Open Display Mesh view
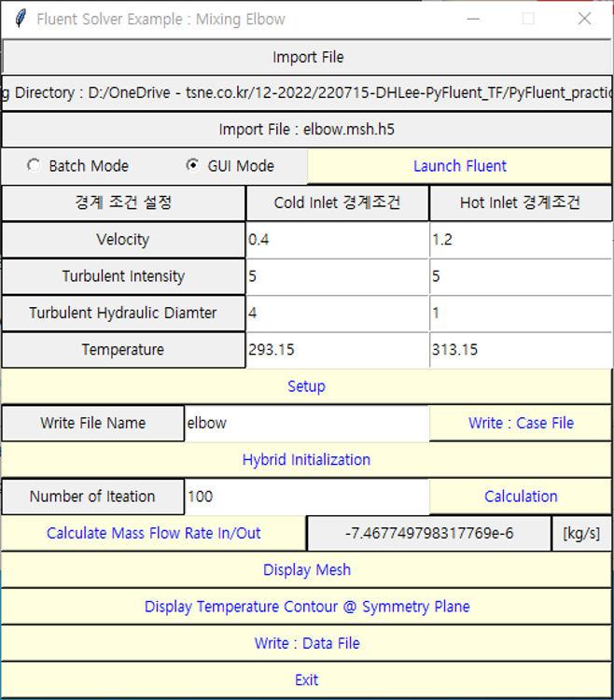This screenshot has width=614, height=700. pyautogui.click(x=307, y=569)
